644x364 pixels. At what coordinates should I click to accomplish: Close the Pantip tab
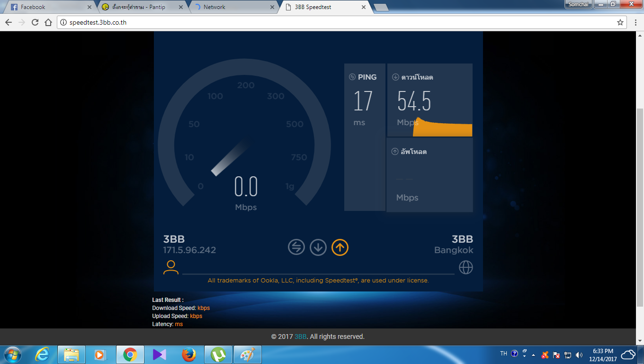coord(181,7)
